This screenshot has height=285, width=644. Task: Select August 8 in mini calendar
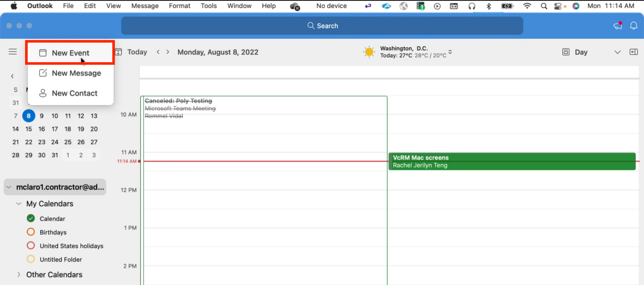(x=28, y=116)
